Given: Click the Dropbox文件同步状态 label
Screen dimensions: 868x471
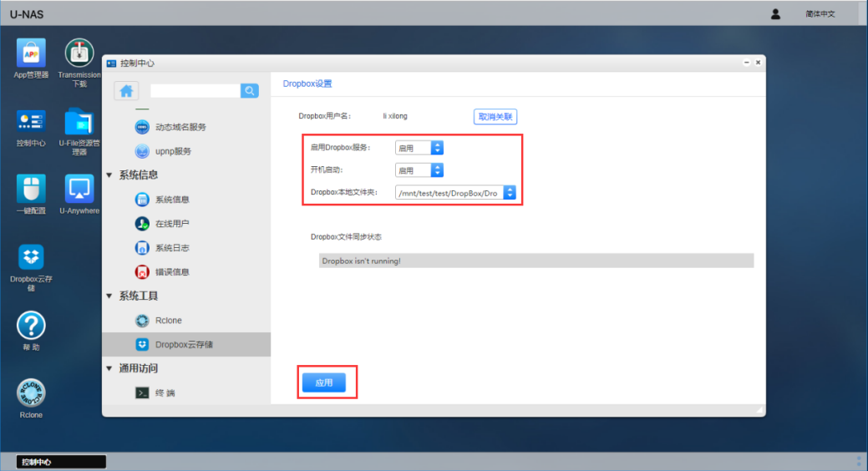Looking at the screenshot, I should [346, 237].
